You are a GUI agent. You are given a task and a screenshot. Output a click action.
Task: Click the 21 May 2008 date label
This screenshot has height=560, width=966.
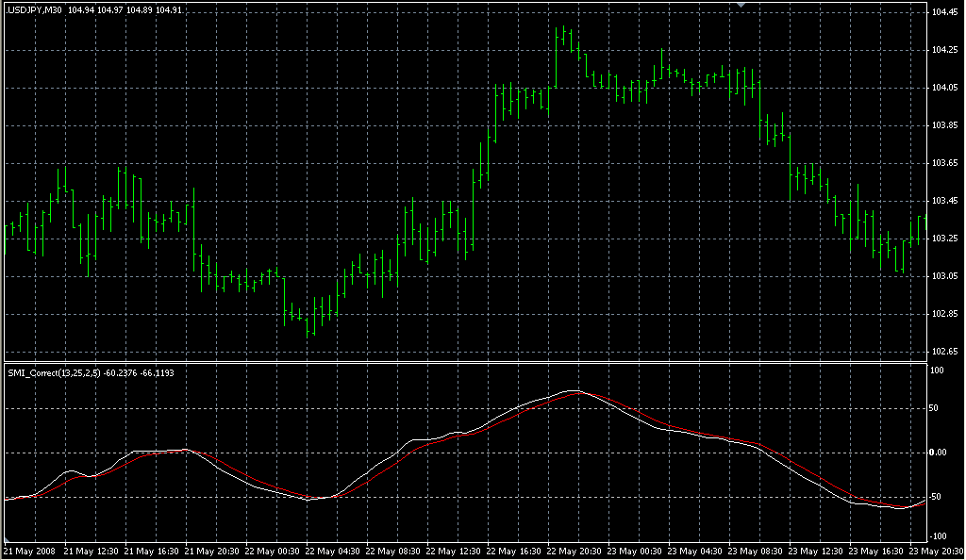[31, 551]
